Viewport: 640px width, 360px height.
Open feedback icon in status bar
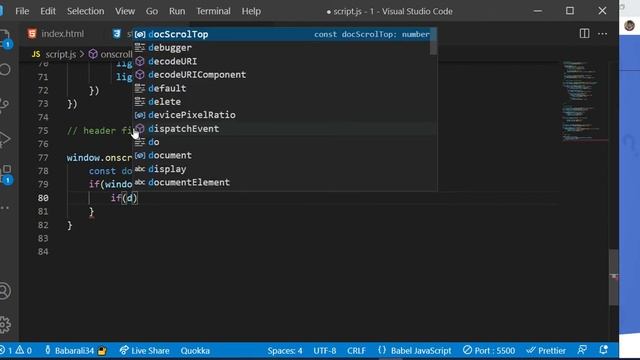coord(582,350)
